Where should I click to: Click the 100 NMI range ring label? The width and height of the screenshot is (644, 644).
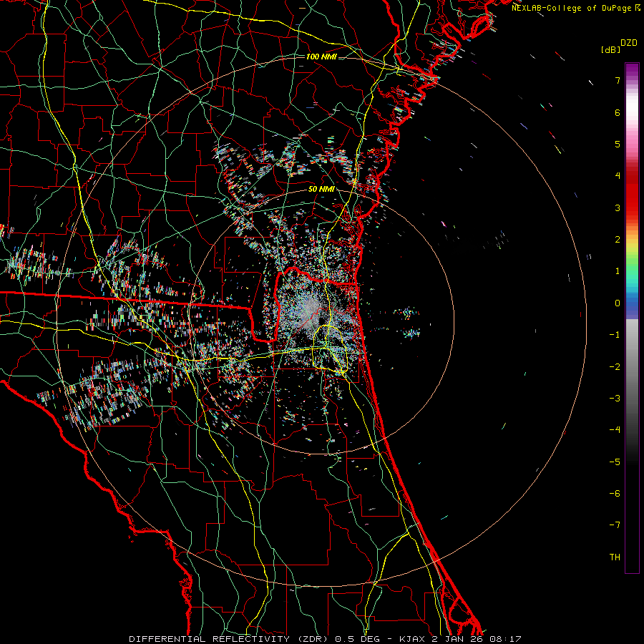(321, 57)
